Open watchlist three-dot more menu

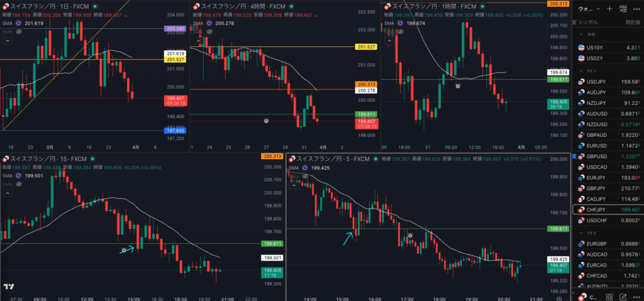tap(636, 9)
